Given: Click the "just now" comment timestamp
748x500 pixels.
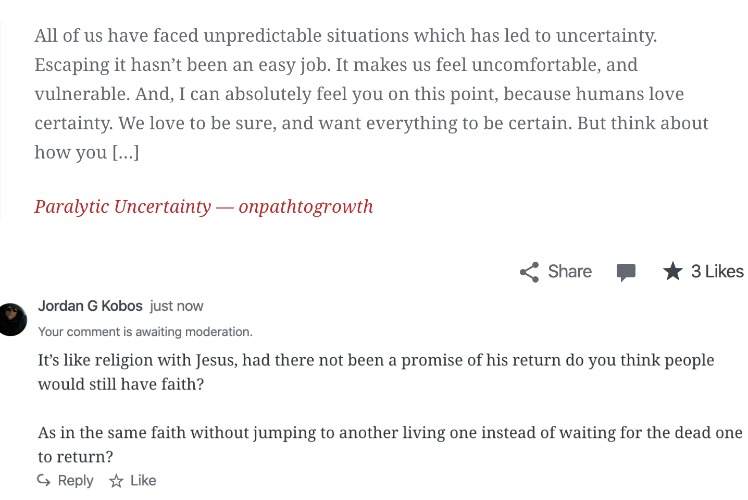Looking at the screenshot, I should [x=177, y=306].
